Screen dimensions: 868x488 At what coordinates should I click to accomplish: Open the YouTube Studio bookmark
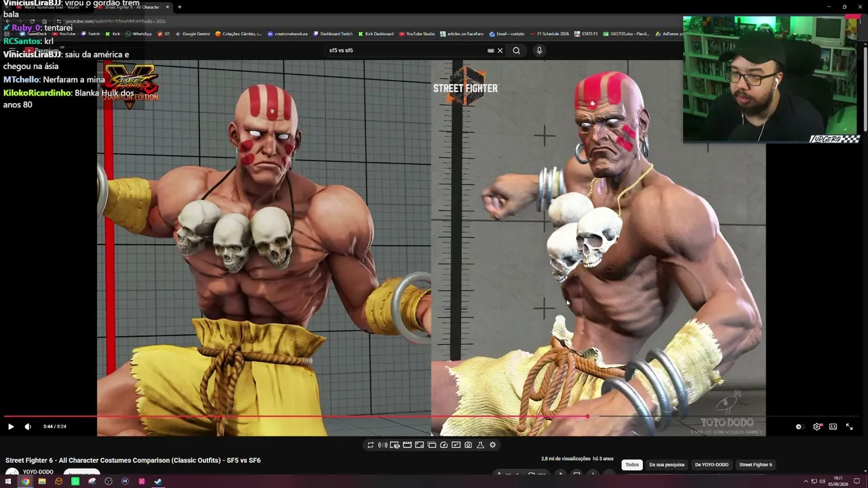tap(417, 34)
